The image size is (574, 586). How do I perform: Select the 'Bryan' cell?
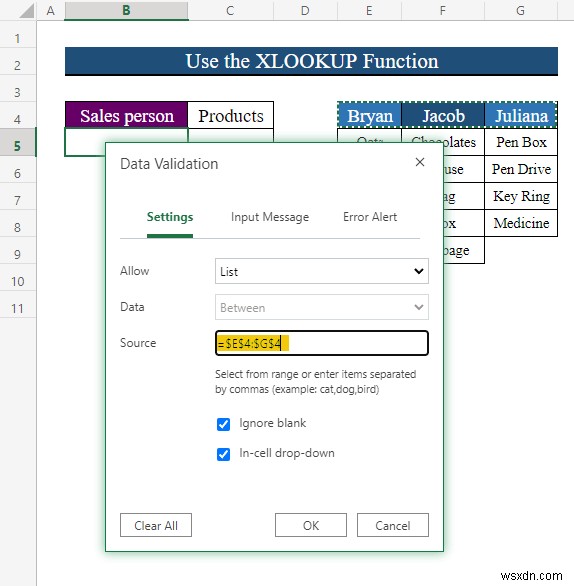click(370, 115)
